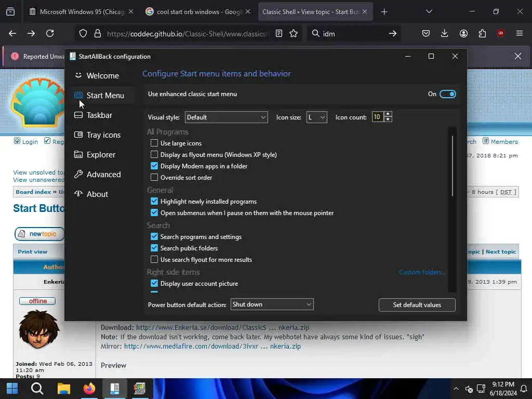532x399 pixels.
Task: Open the Pocket save icon
Action: click(x=426, y=33)
